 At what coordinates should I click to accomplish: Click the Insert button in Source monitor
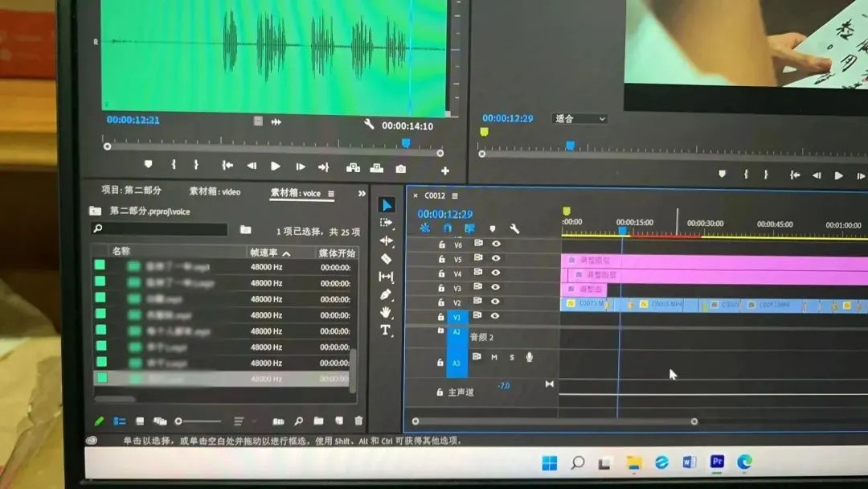coord(353,167)
